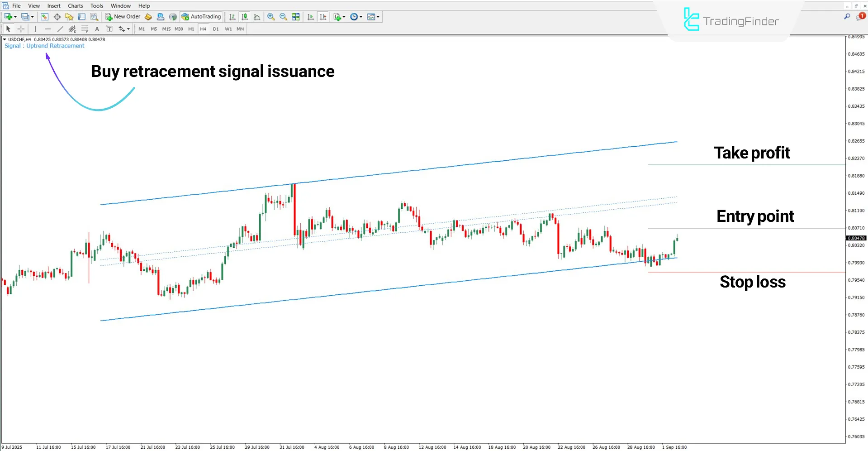
Task: Click the Zoom In magnifier icon
Action: pos(271,17)
